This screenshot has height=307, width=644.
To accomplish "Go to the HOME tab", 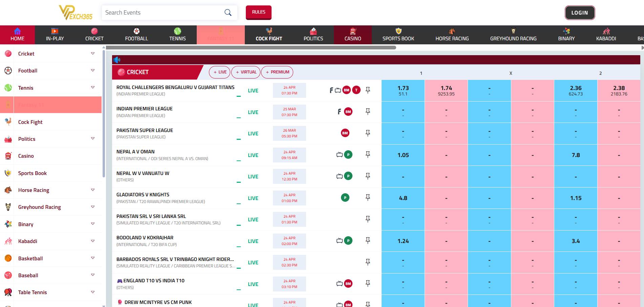I will tap(17, 35).
